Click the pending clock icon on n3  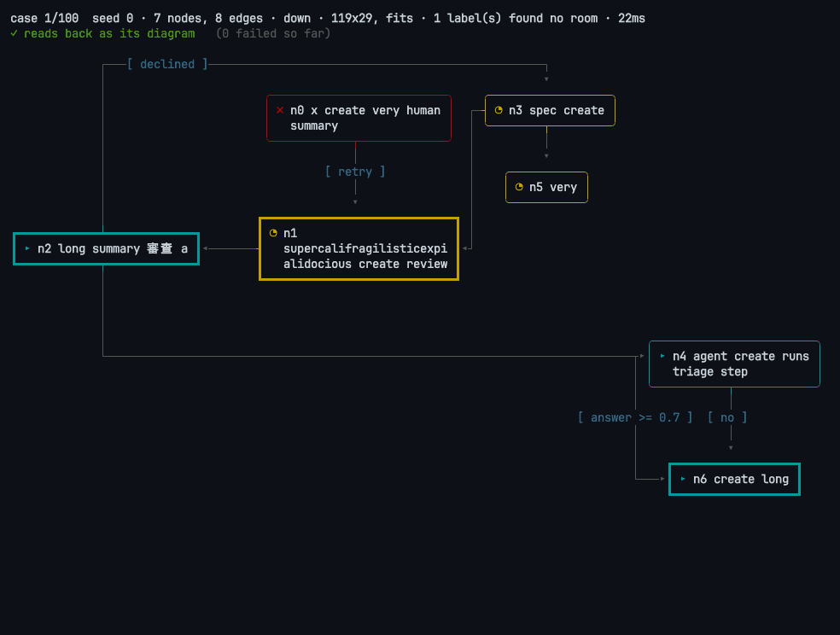pos(499,110)
